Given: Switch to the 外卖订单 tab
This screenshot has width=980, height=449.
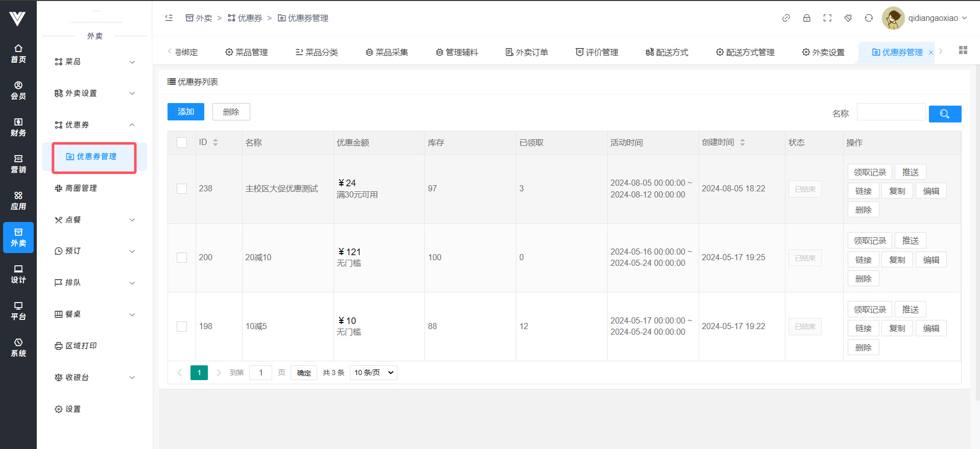Looking at the screenshot, I should tap(527, 52).
